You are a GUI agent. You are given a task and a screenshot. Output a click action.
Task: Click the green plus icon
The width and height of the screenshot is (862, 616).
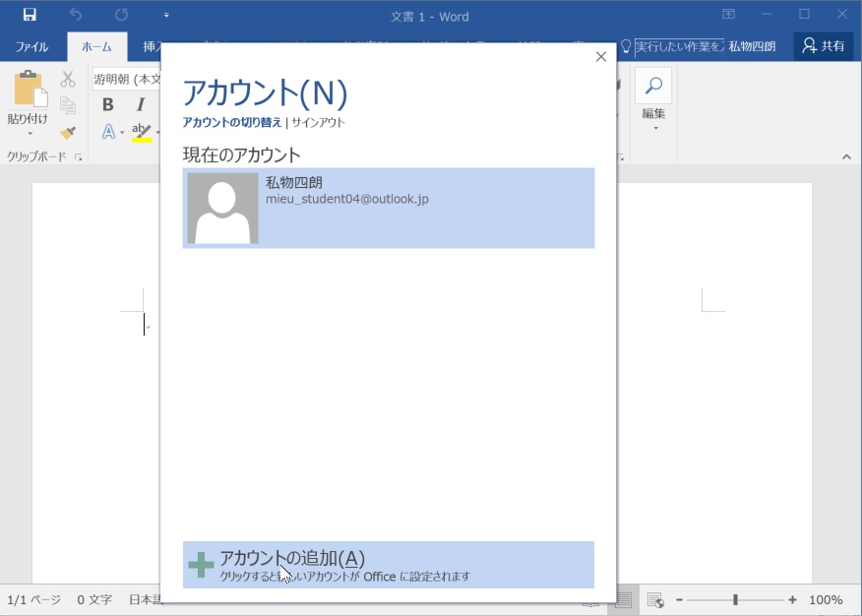pyautogui.click(x=201, y=565)
